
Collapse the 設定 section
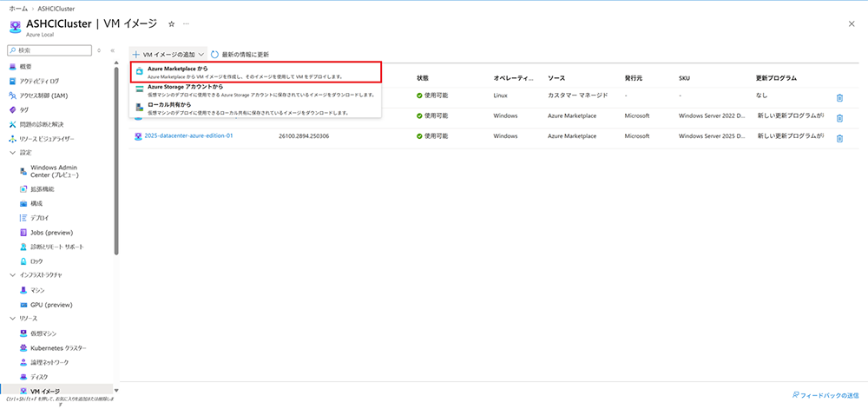(13, 153)
